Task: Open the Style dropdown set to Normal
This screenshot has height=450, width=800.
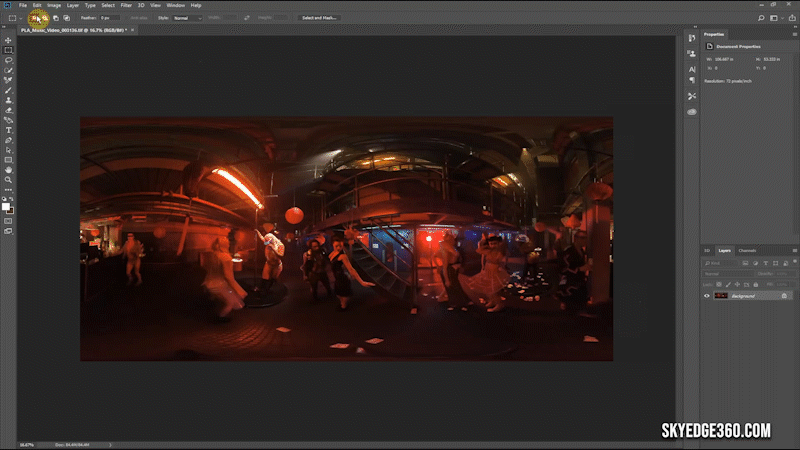Action: click(x=186, y=18)
